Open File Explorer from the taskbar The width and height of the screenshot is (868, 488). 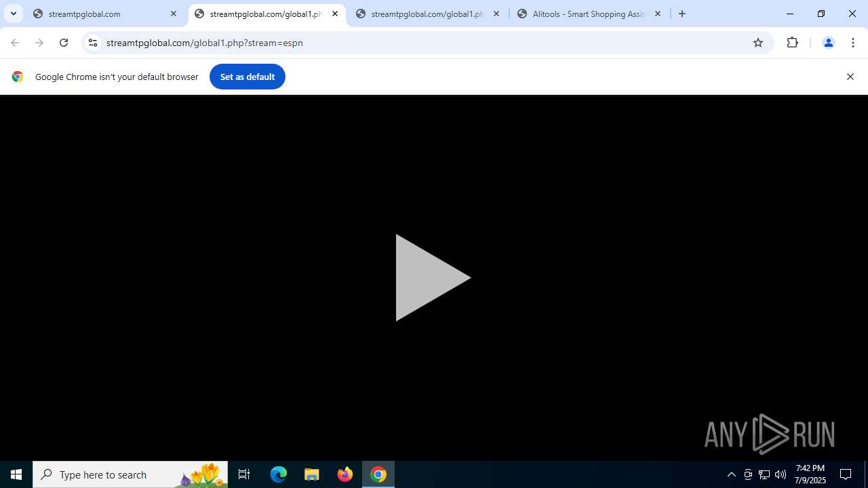point(312,474)
